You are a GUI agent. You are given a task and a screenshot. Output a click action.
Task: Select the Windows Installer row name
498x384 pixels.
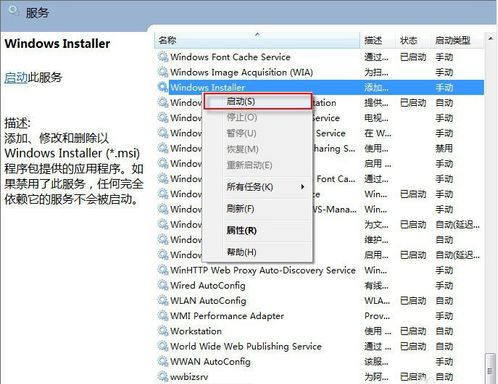[x=208, y=87]
